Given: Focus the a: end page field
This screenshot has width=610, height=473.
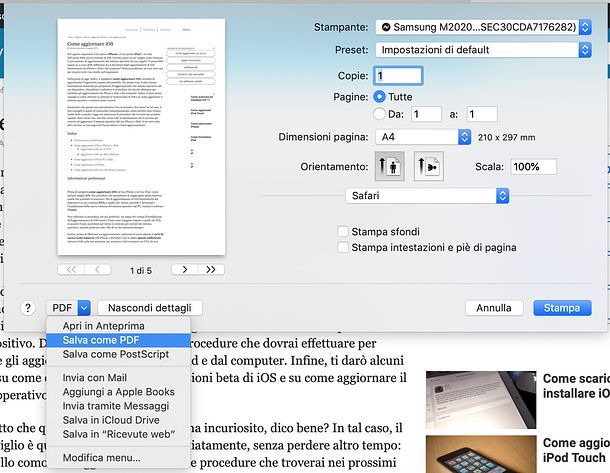Looking at the screenshot, I should coord(482,114).
